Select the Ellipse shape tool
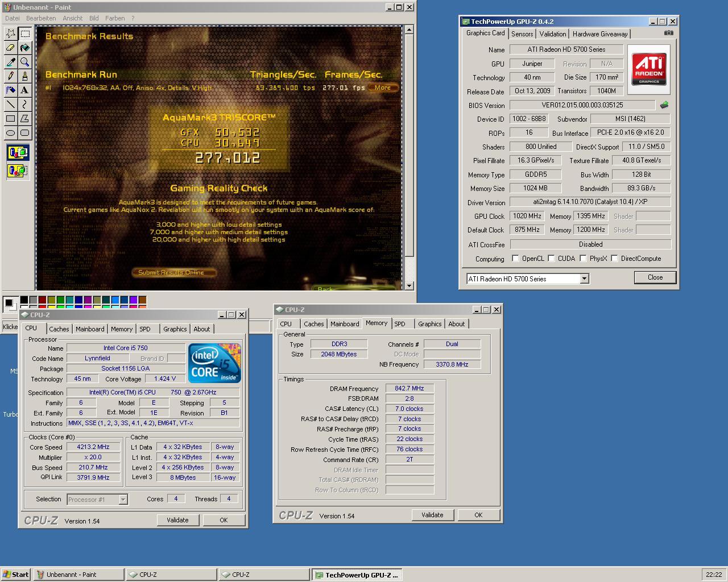 (x=10, y=132)
